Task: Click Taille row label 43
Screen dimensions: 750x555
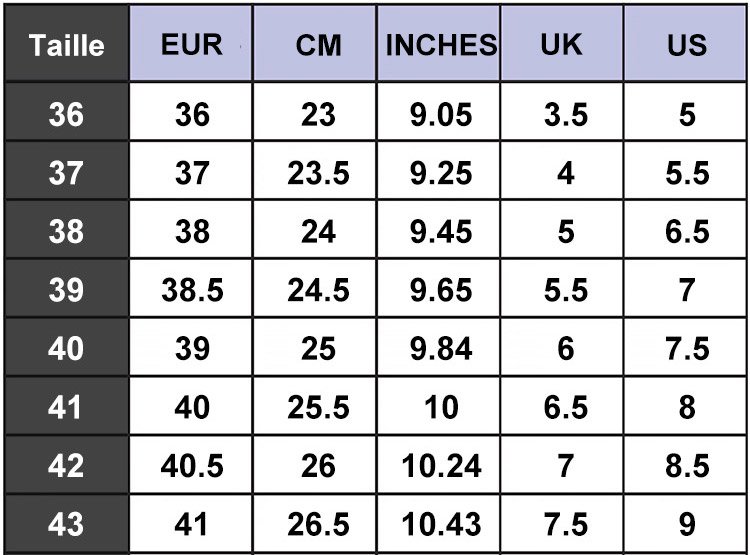Action: coord(66,523)
